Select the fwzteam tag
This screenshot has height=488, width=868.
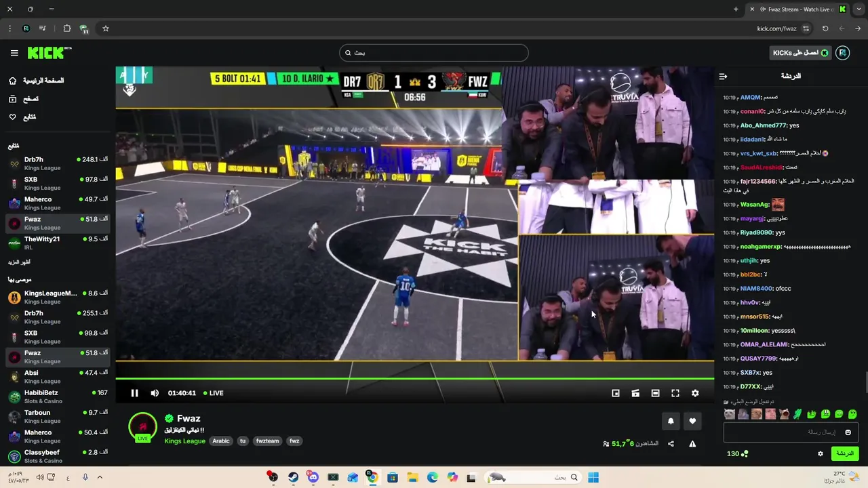[267, 441]
